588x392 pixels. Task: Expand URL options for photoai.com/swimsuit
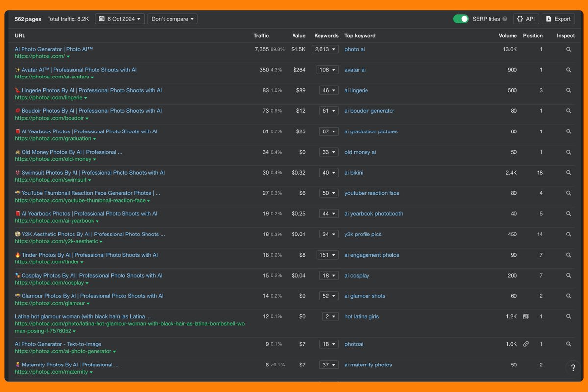pyautogui.click(x=90, y=181)
